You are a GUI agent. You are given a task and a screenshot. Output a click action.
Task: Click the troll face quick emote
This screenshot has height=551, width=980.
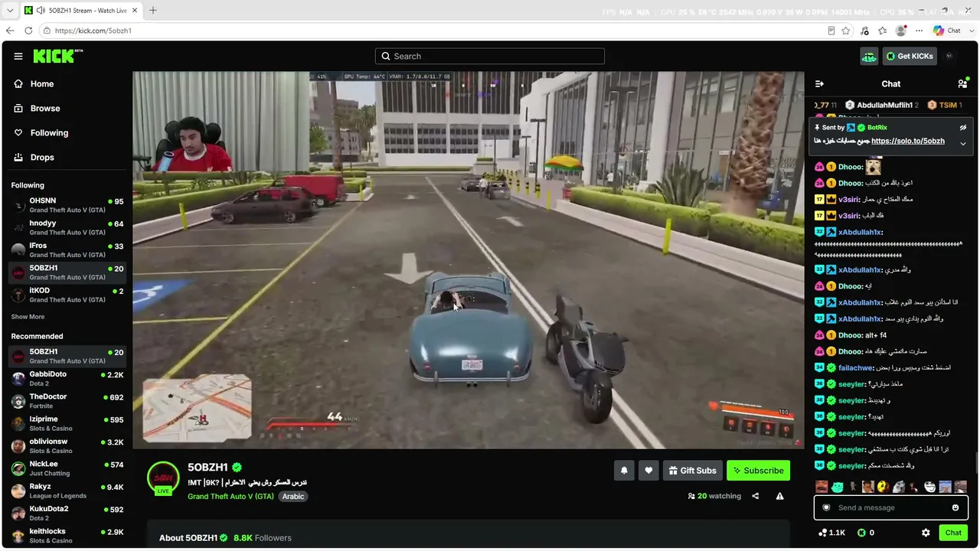(929, 487)
